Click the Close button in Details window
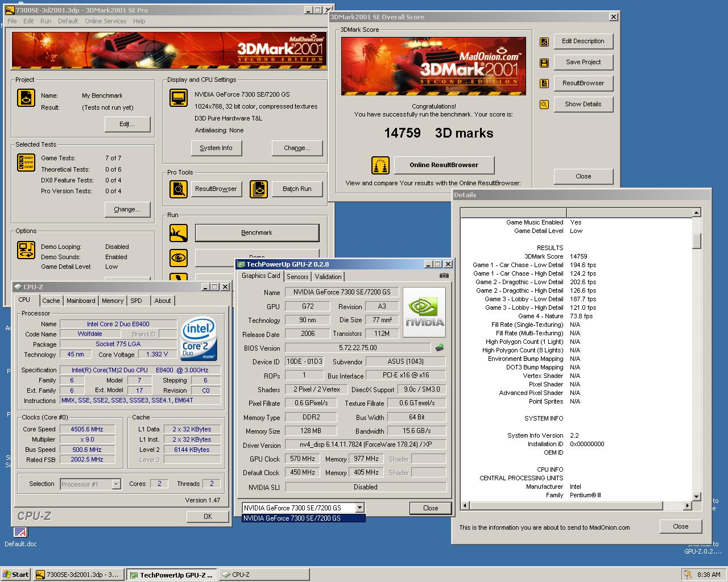The width and height of the screenshot is (728, 582). tap(680, 526)
